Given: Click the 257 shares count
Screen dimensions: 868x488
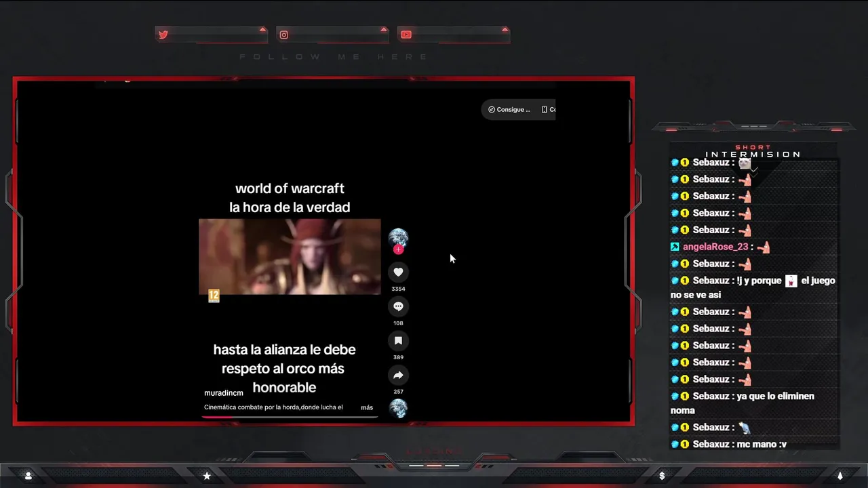Looking at the screenshot, I should click(398, 392).
